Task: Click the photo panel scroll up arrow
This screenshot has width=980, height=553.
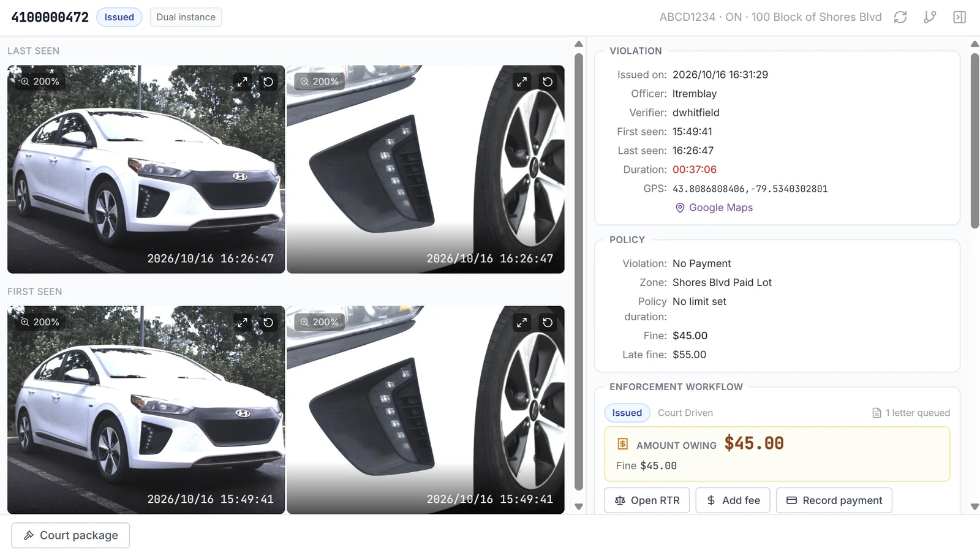Action: [579, 44]
